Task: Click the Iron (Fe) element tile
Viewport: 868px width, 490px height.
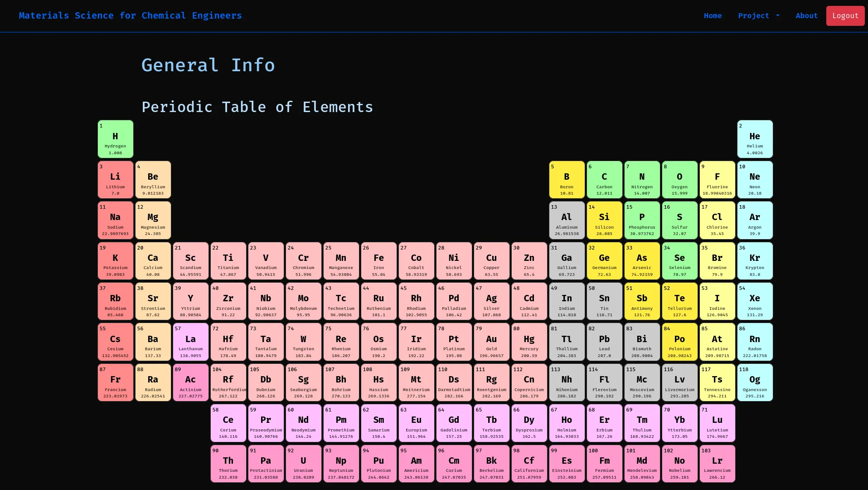Action: [378, 261]
